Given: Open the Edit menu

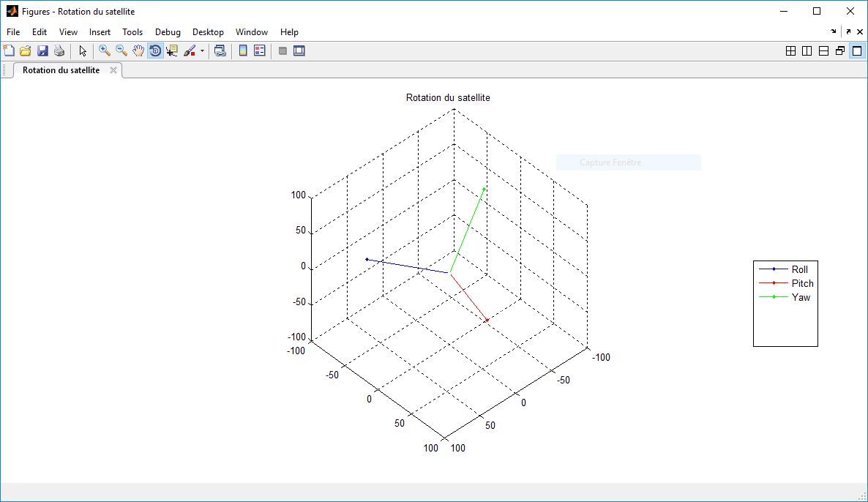Looking at the screenshot, I should 40,32.
